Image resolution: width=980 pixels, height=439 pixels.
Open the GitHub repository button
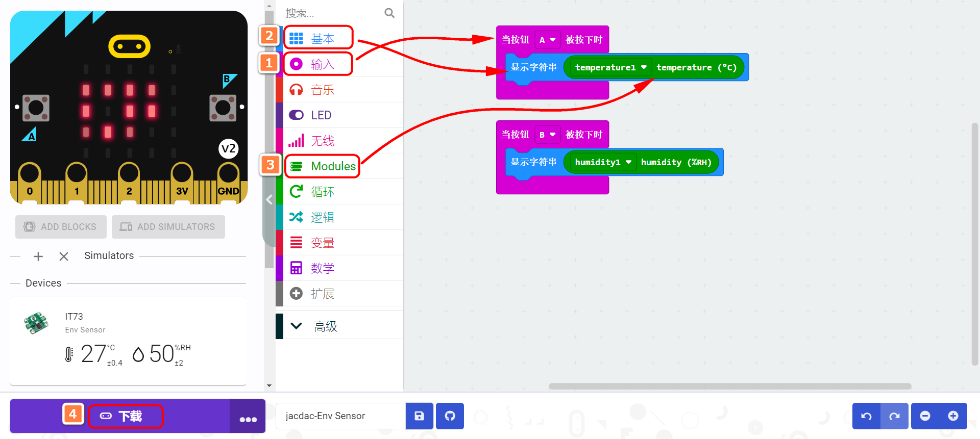pos(450,416)
